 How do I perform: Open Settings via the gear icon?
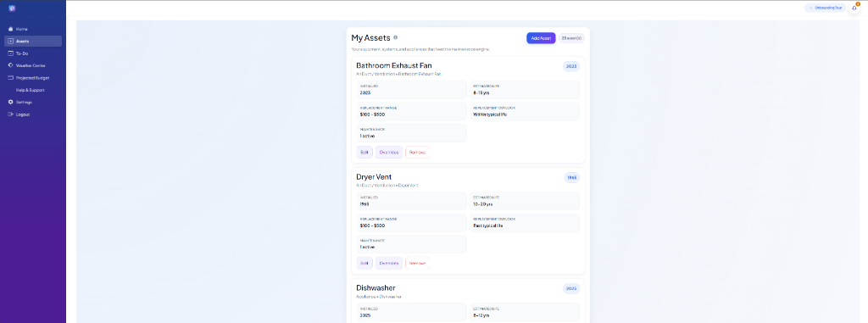(x=10, y=102)
